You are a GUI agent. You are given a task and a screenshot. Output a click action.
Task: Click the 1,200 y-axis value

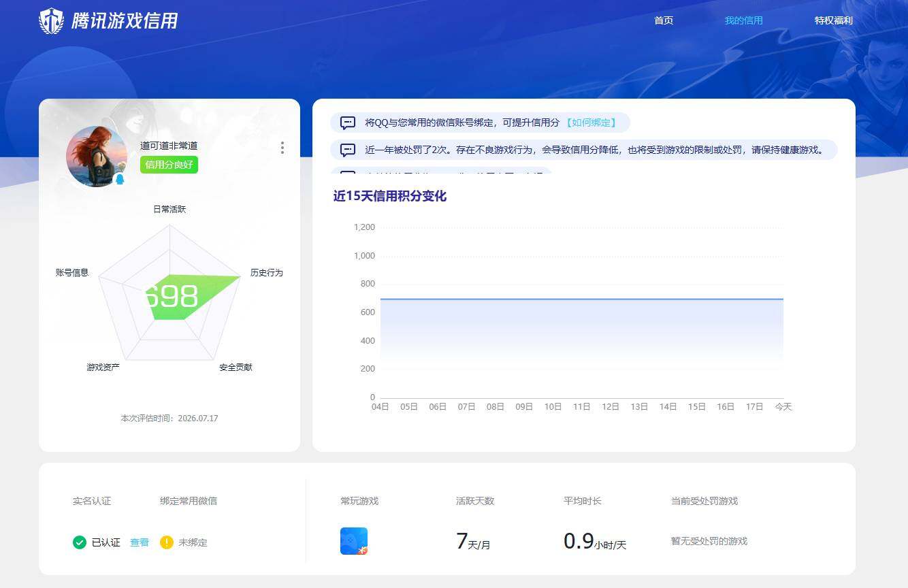pyautogui.click(x=364, y=227)
